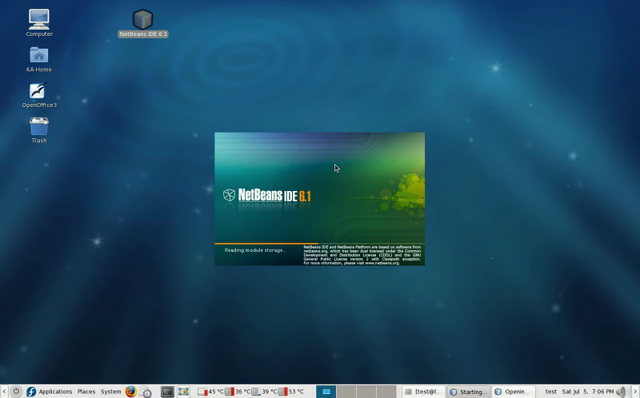
Task: Open the Applications menu
Action: pyautogui.click(x=55, y=391)
